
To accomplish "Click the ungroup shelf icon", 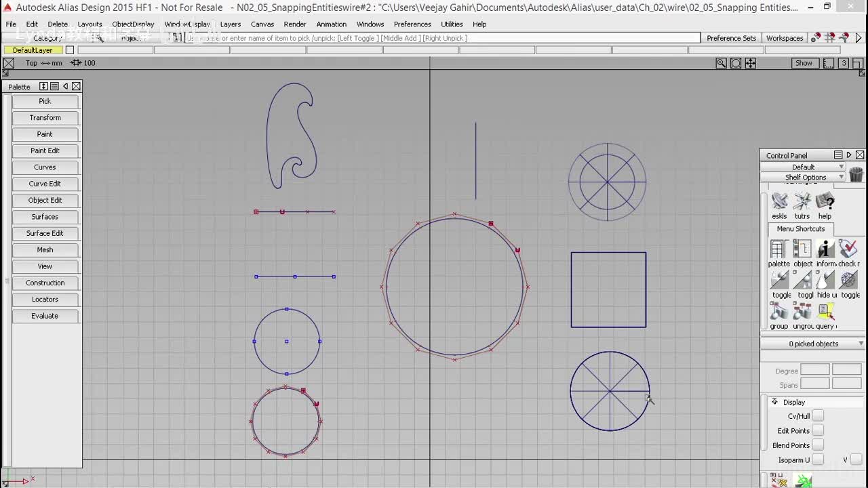I will 802,312.
